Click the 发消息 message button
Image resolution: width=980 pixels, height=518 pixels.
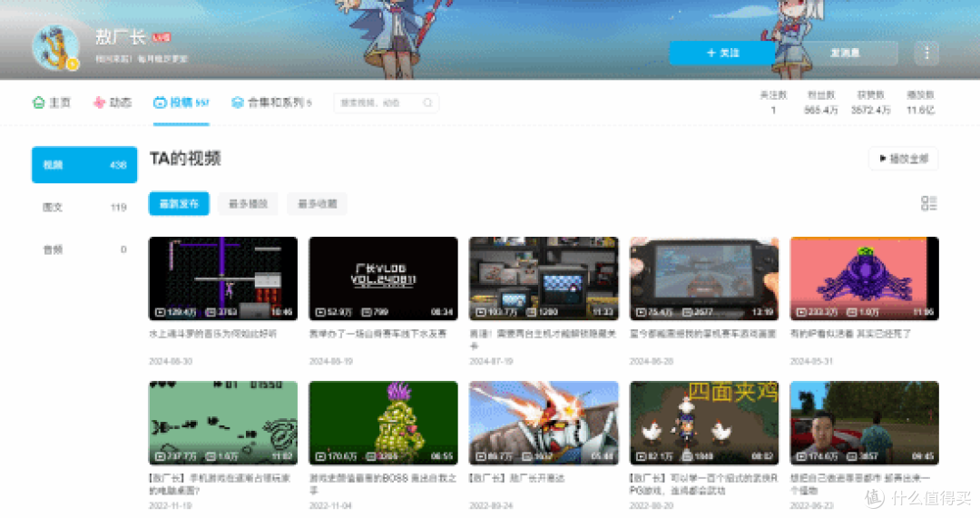(x=845, y=54)
